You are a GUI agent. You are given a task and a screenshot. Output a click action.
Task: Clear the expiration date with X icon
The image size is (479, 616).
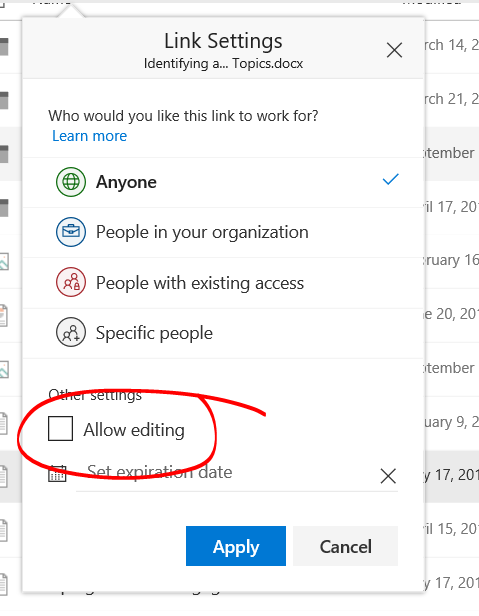click(x=388, y=476)
